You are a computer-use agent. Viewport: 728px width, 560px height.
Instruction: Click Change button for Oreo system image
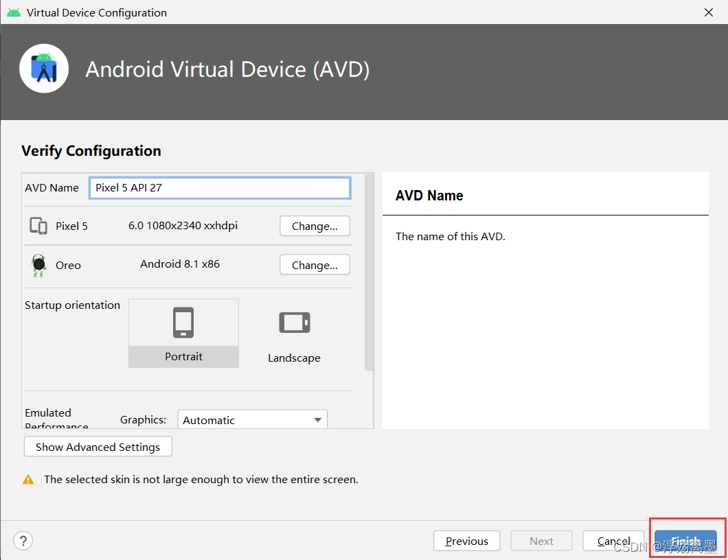coord(315,265)
